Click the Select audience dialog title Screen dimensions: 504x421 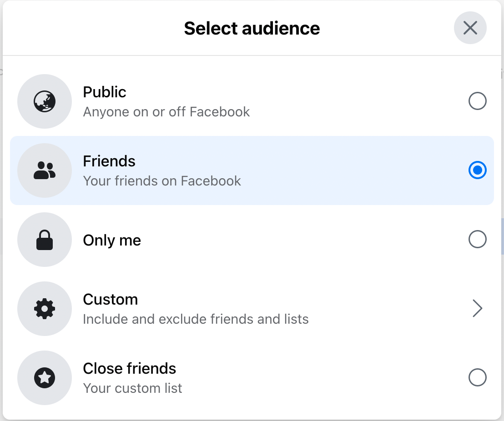252,28
